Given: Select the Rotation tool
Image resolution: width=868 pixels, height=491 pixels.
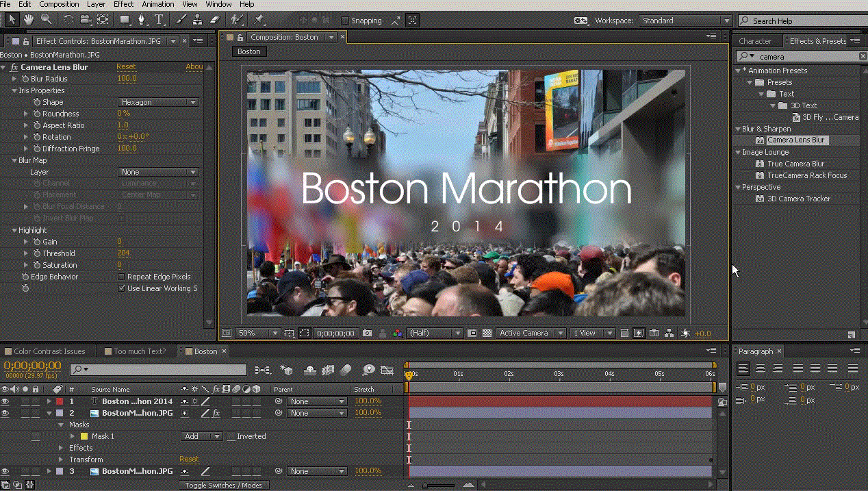Looking at the screenshot, I should click(68, 20).
